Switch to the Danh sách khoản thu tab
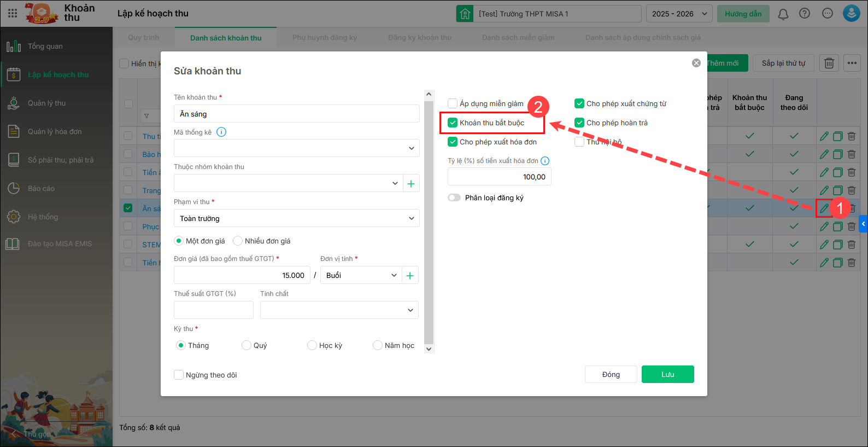Viewport: 868px width, 447px height. pyautogui.click(x=226, y=38)
